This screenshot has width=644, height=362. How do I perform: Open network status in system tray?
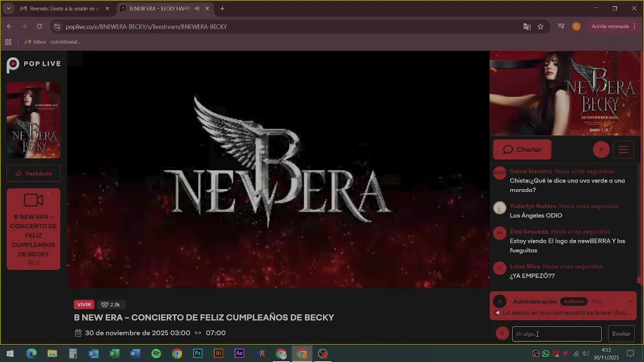click(x=576, y=354)
